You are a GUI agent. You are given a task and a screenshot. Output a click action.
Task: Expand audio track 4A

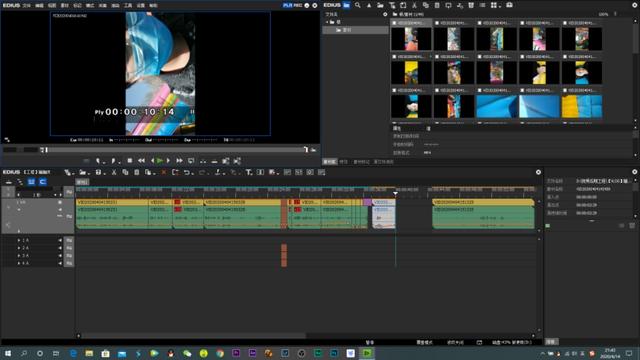coord(18,264)
